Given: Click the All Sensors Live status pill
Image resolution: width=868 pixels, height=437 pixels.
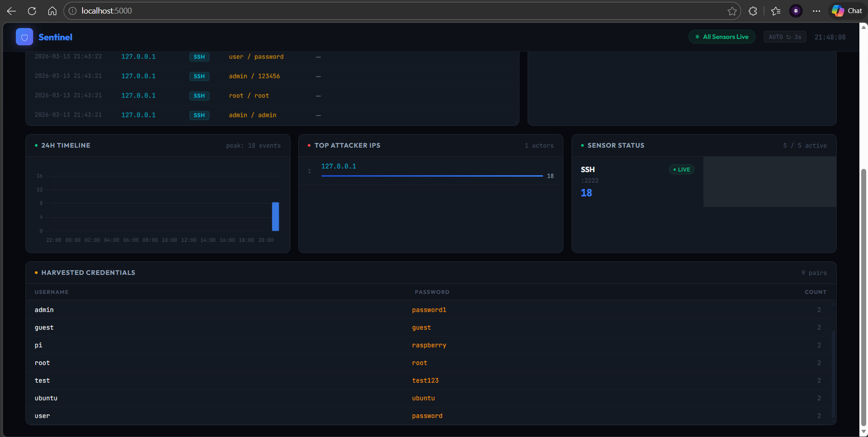Looking at the screenshot, I should tap(722, 37).
